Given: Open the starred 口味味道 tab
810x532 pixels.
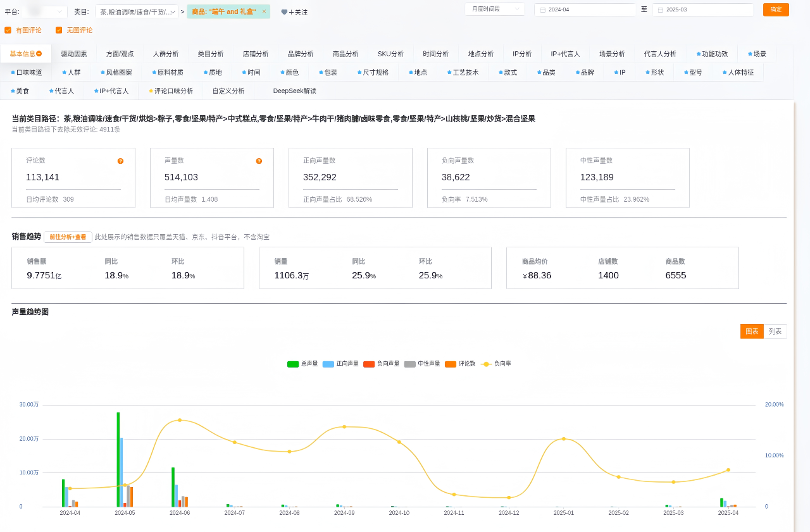Looking at the screenshot, I should point(26,72).
